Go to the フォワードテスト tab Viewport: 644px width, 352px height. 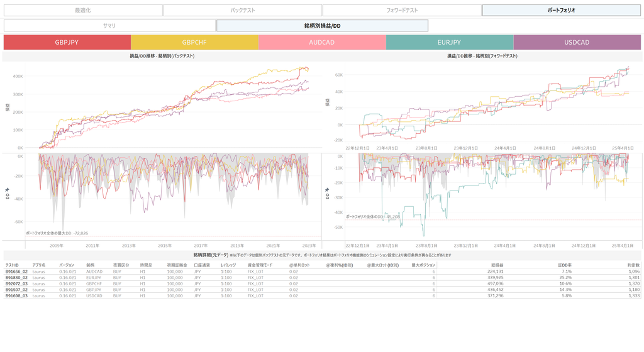402,10
